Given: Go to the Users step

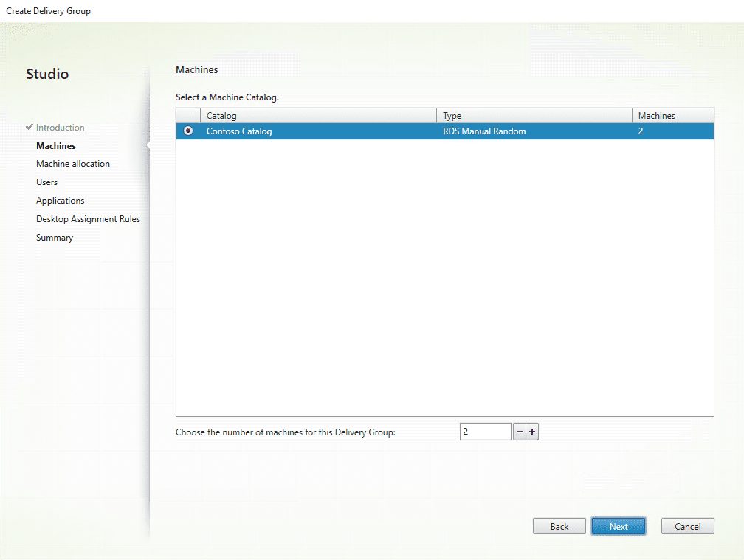Looking at the screenshot, I should click(47, 182).
